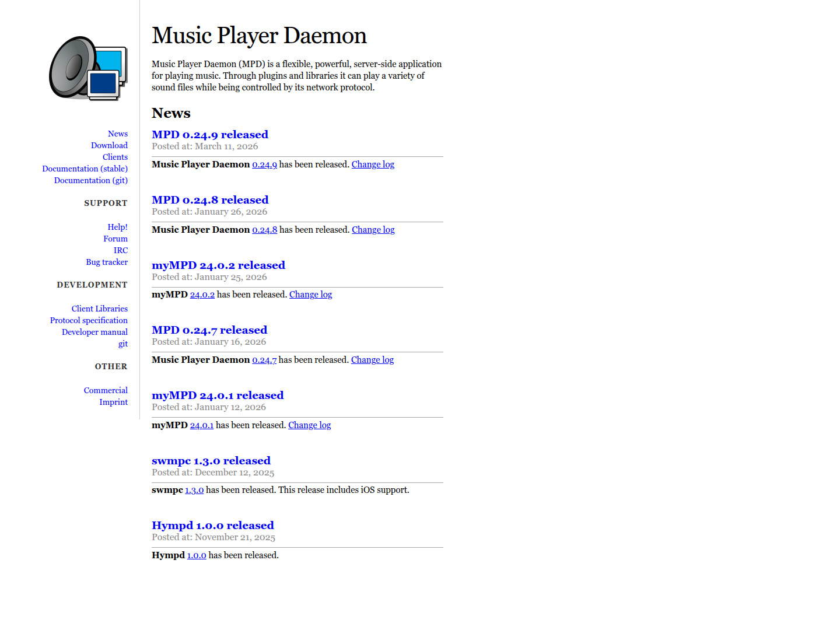Click the OTHER sidebar heading
Screen dimensions: 840x630
point(111,366)
